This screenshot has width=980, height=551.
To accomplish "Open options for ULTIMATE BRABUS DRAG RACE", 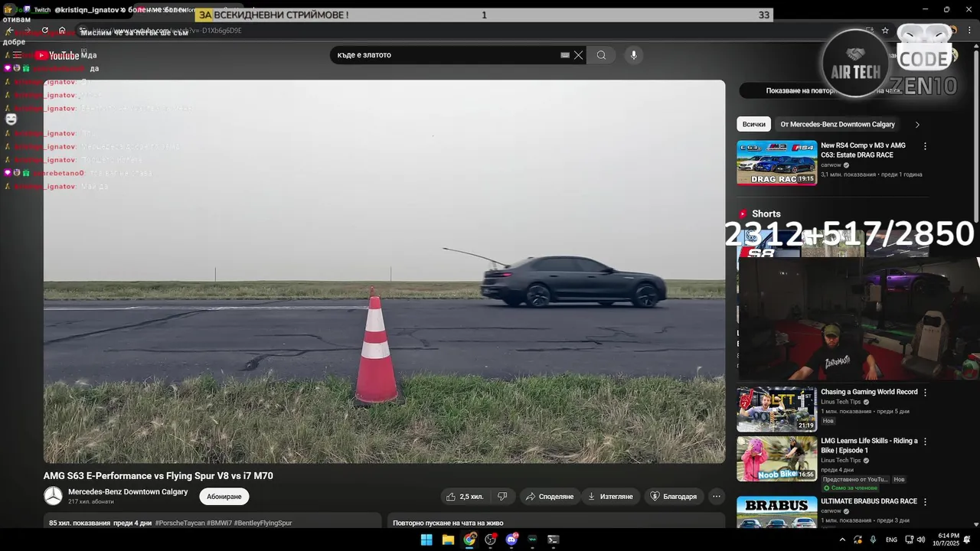I will [925, 502].
